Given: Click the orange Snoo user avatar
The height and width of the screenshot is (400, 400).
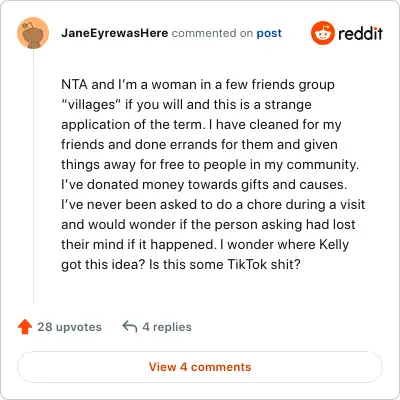Looking at the screenshot, I should pyautogui.click(x=33, y=33).
